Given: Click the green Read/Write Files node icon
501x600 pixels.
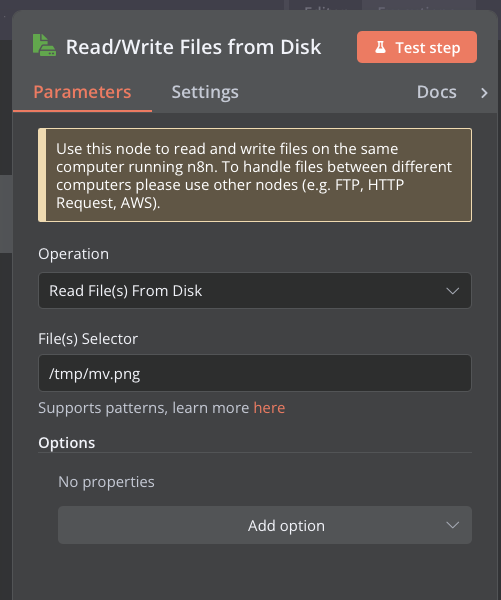Looking at the screenshot, I should (x=44, y=46).
